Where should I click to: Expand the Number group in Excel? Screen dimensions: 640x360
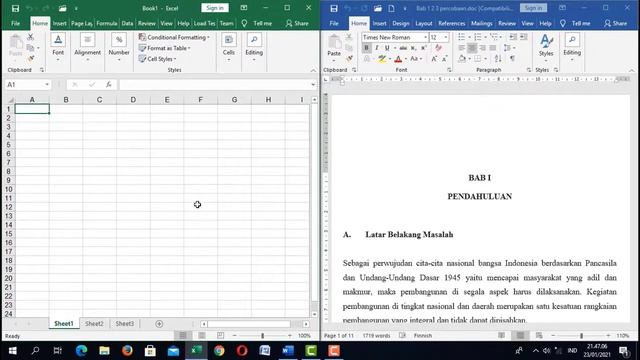[x=119, y=47]
